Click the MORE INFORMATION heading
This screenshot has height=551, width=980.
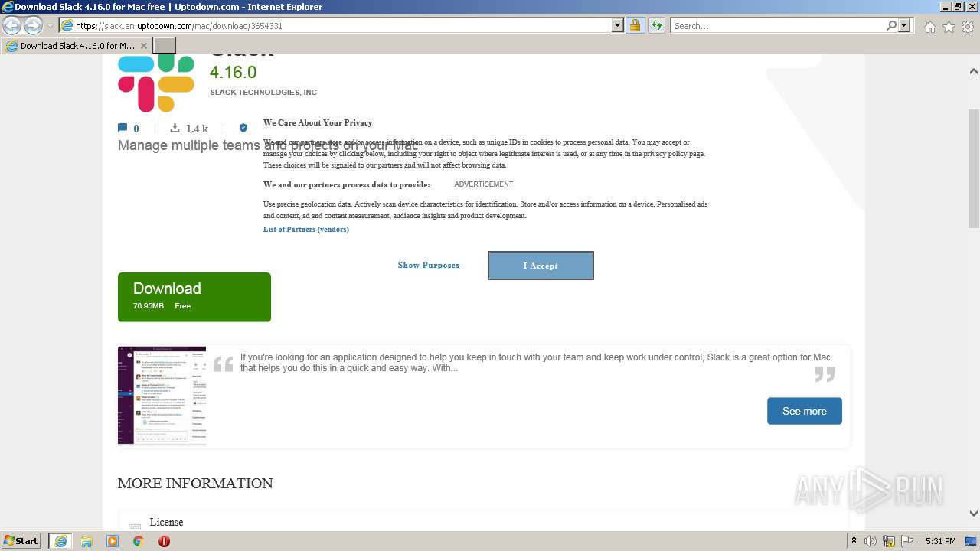click(x=195, y=483)
